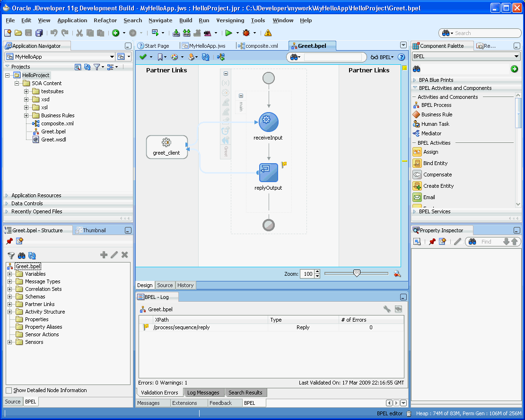525x420 pixels.
Task: Switch to the Source editor tab
Action: point(165,285)
